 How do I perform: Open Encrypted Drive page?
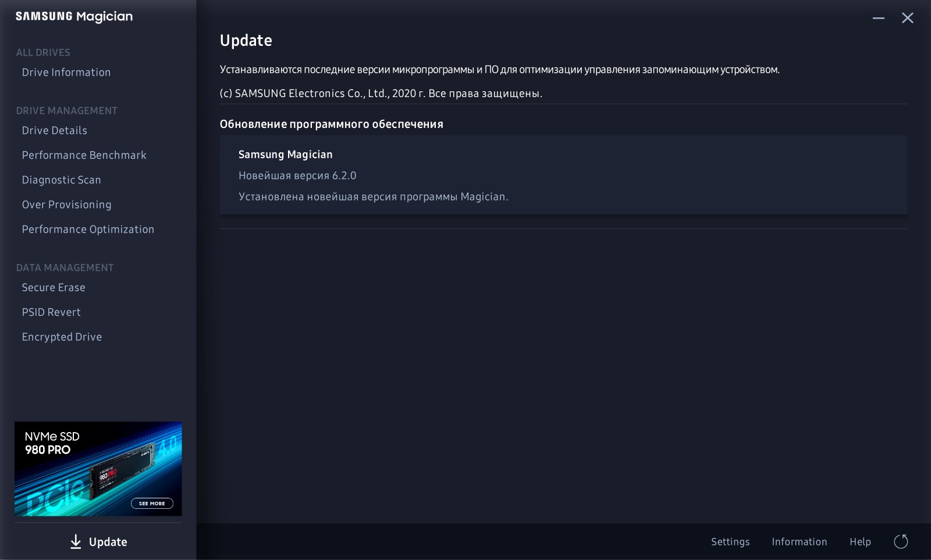pyautogui.click(x=62, y=337)
